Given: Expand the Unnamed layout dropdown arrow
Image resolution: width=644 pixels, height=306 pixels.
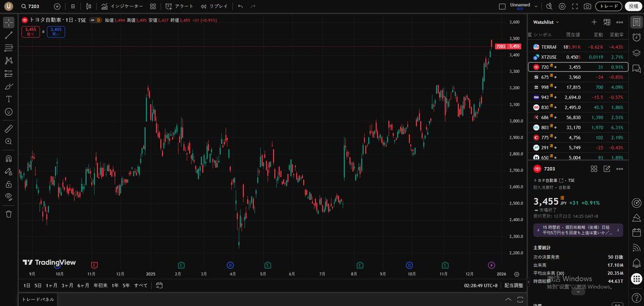Looking at the screenshot, I should (537, 6).
